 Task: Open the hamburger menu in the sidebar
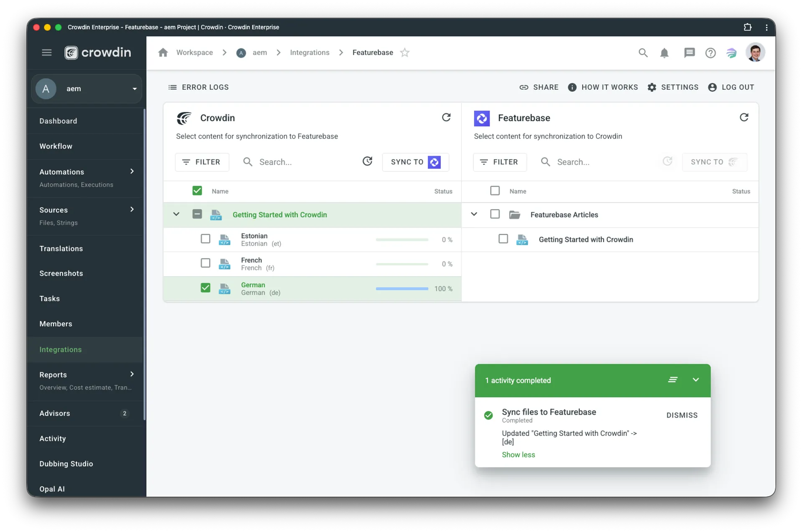(x=46, y=53)
